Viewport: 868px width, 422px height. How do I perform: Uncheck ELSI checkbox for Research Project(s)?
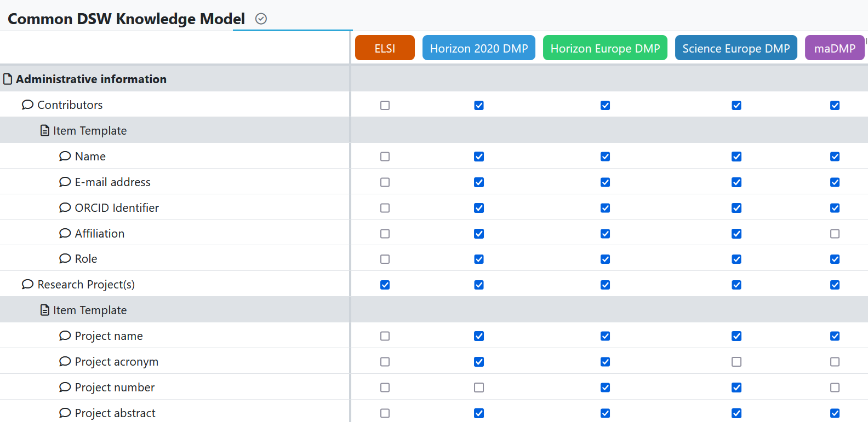click(x=385, y=285)
